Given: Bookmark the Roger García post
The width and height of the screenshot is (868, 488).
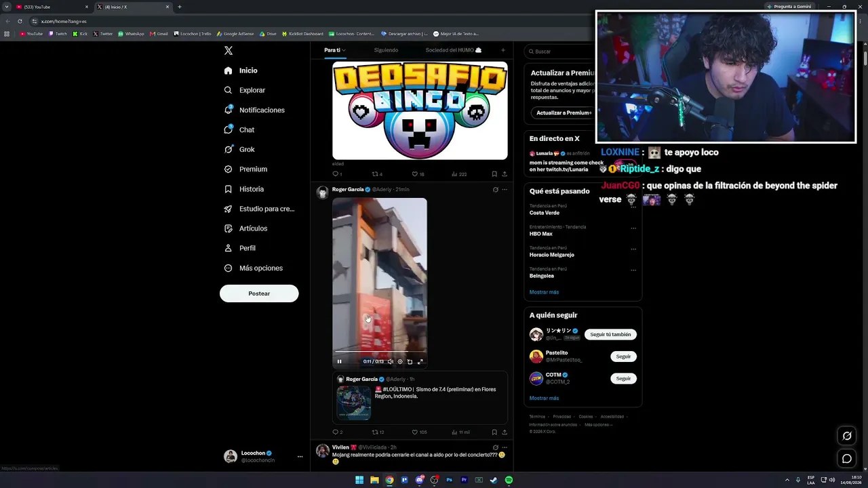Looking at the screenshot, I should click(x=494, y=432).
